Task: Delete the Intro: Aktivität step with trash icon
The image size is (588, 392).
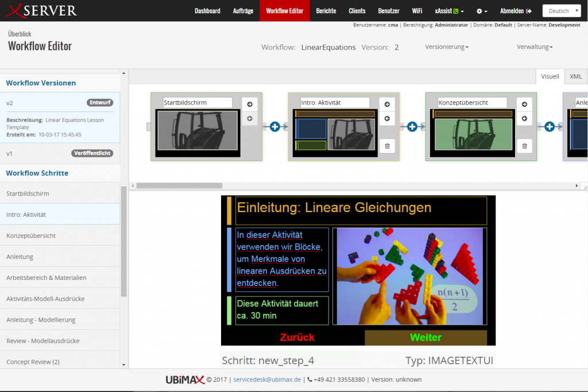Action: 387,146
